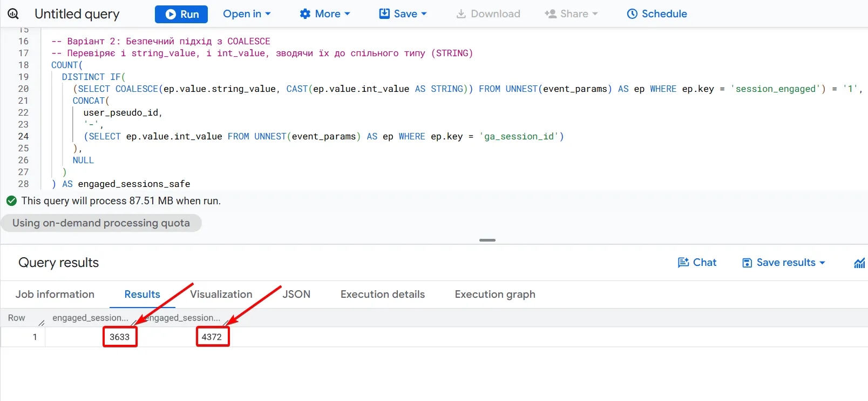Expand the More settings menu

coord(325,14)
